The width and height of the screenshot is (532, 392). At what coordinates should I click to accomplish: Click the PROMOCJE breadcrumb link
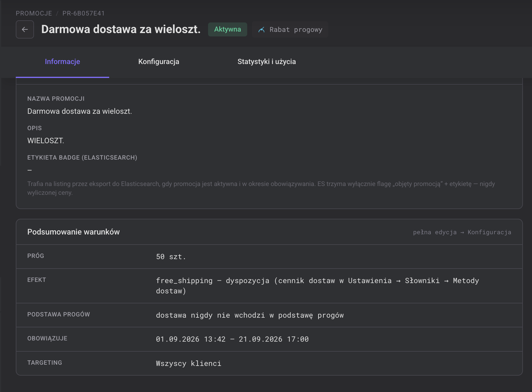pyautogui.click(x=34, y=13)
